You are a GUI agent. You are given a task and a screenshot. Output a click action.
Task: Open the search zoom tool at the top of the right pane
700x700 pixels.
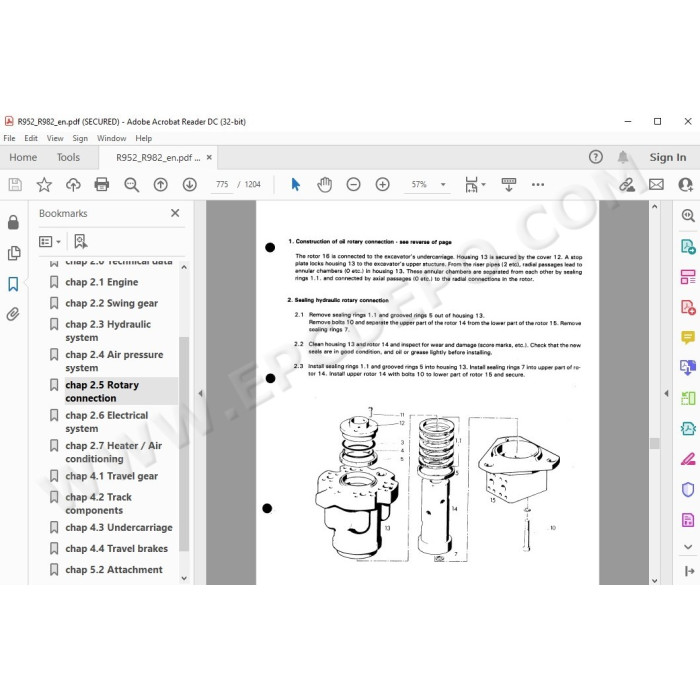point(688,216)
